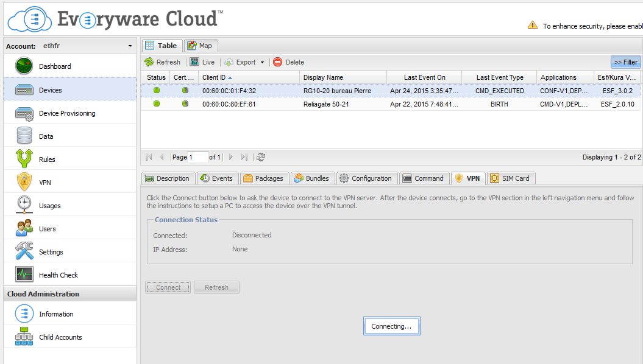Open Dashboard radar icon in sidebar

(24, 66)
